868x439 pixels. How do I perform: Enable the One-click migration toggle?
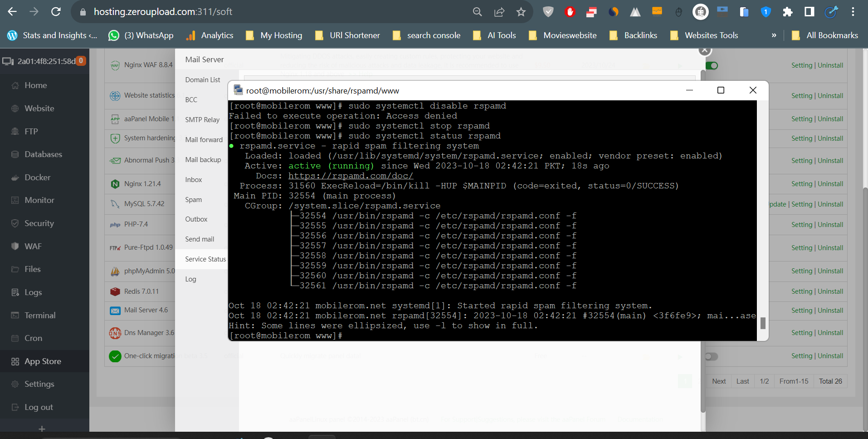coord(711,356)
